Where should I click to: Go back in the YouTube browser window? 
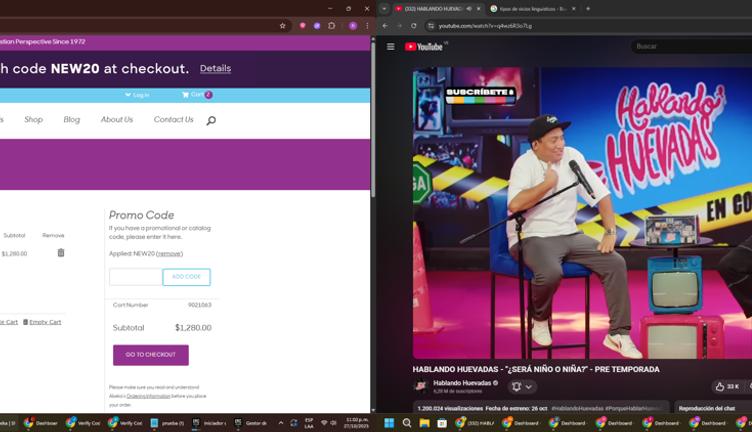(x=385, y=26)
